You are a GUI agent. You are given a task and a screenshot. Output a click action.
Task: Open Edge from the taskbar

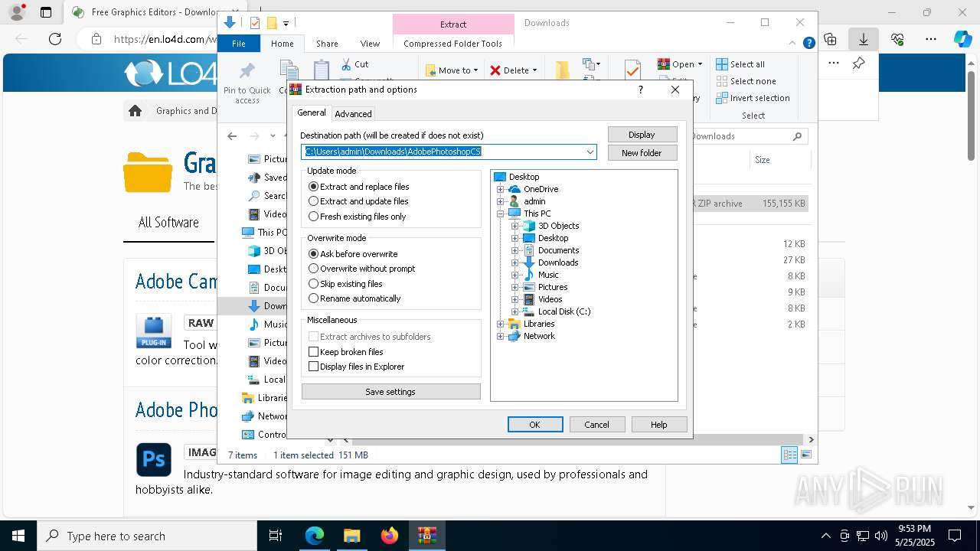[x=315, y=536]
